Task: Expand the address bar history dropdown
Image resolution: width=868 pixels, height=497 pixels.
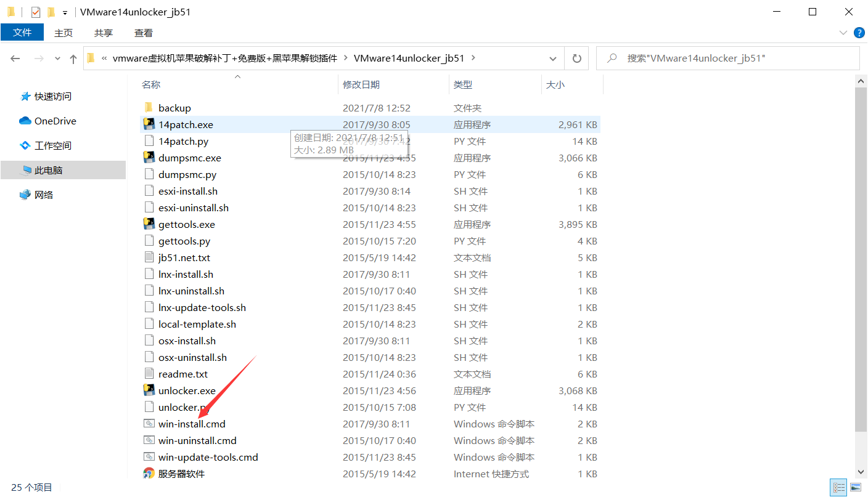Action: click(553, 59)
